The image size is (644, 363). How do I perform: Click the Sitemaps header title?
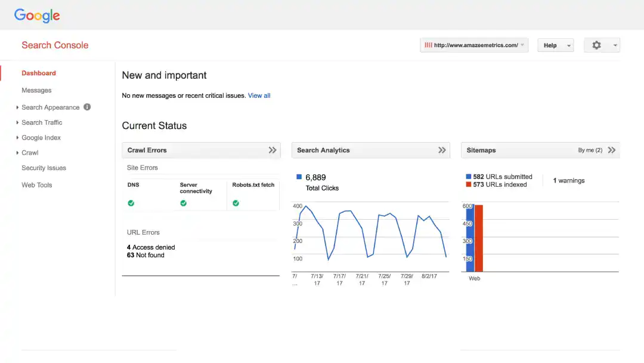pyautogui.click(x=481, y=150)
